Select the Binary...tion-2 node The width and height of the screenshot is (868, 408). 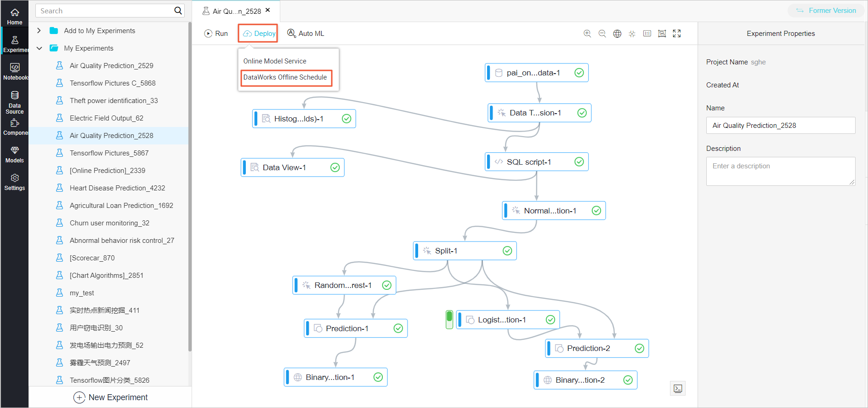[x=585, y=380]
